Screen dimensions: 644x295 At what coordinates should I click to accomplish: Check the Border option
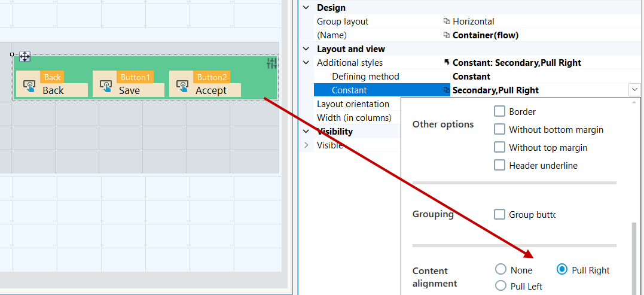click(x=499, y=111)
